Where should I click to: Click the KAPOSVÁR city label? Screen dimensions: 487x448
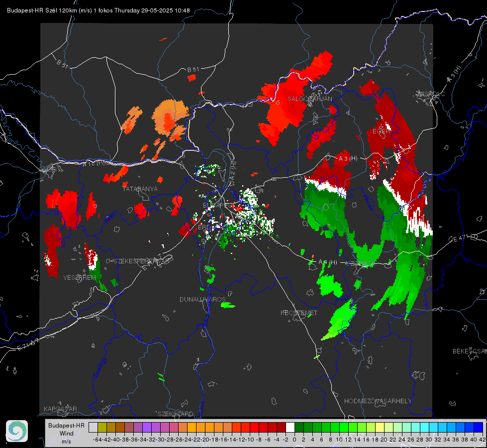tap(60, 409)
